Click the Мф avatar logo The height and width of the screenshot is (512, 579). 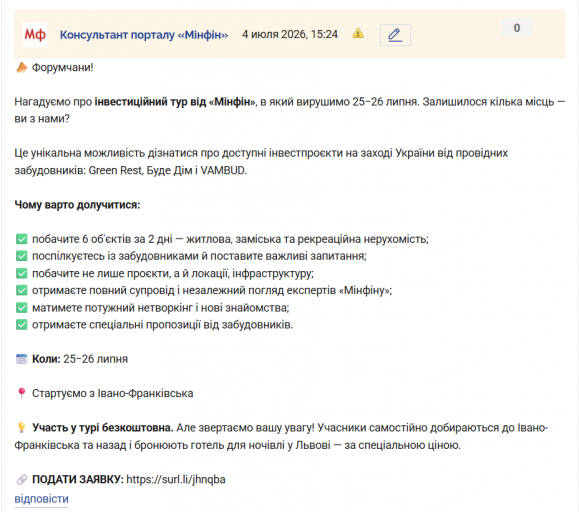(35, 35)
